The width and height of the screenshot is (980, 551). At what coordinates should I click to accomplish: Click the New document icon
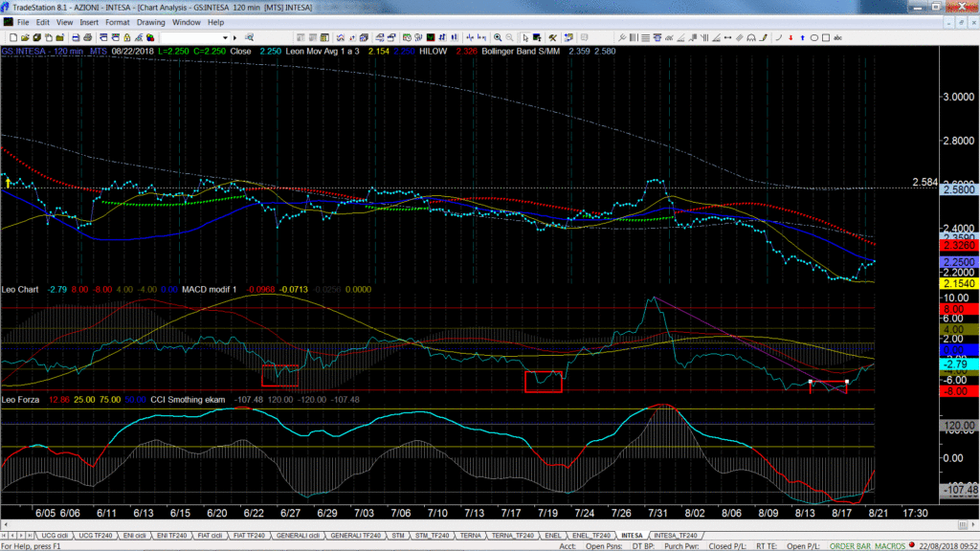tap(13, 38)
